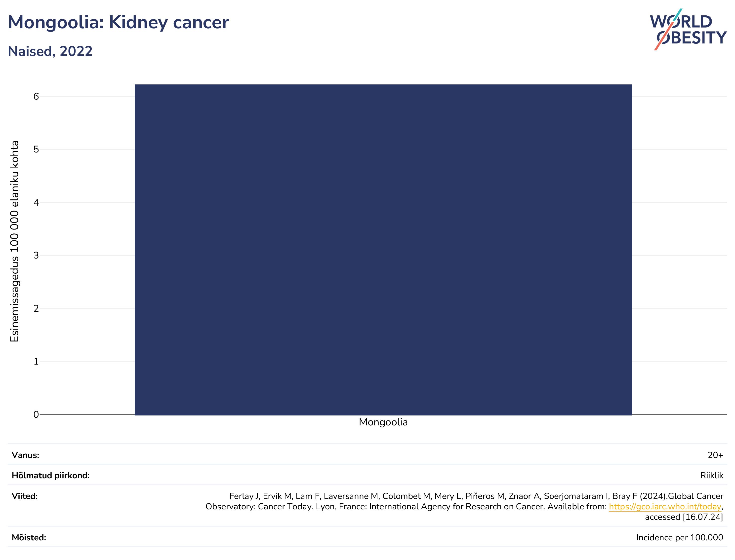Click the Mongoolia x-axis label
Viewport: 735px width, 560px height.
coord(383,422)
